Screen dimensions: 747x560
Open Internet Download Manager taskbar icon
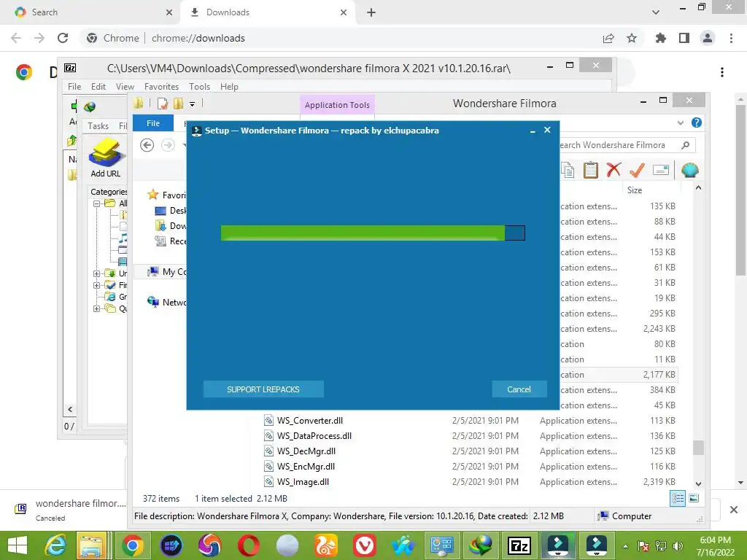(x=481, y=545)
